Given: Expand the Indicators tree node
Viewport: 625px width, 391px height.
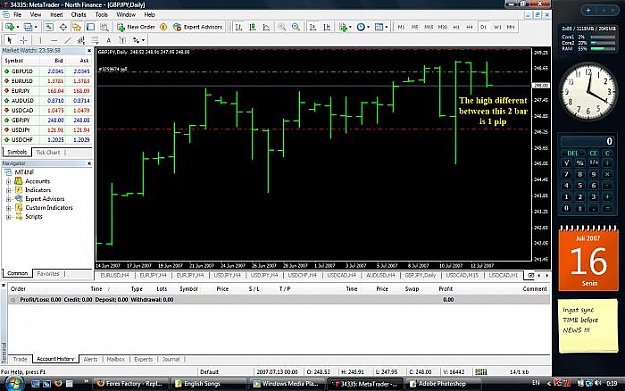Looking at the screenshot, I should (8, 190).
